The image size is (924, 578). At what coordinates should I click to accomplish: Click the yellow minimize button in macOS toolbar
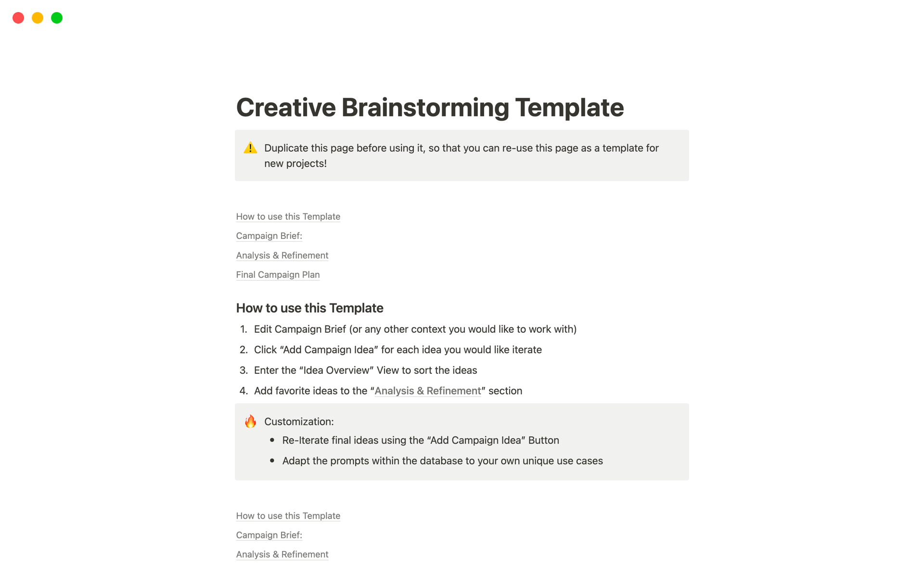click(37, 18)
